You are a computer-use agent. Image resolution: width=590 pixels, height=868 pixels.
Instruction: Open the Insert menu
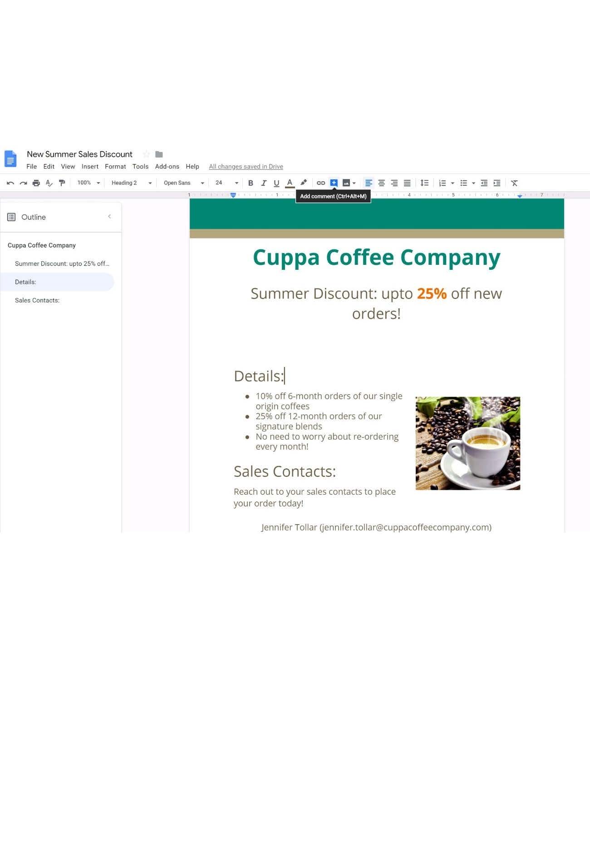tap(90, 167)
